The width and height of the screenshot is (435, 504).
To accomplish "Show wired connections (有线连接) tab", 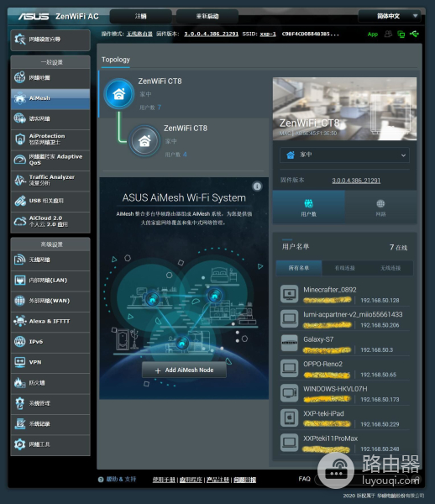I will tap(344, 268).
